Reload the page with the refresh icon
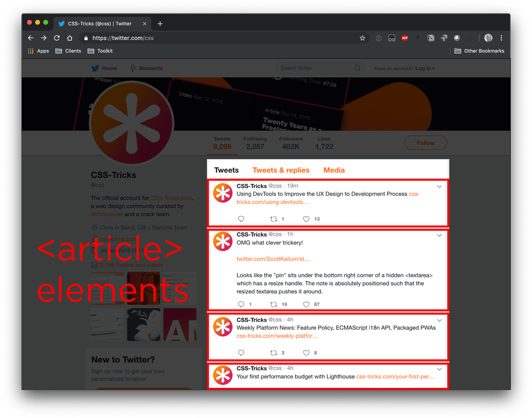This screenshot has width=532, height=418. click(57, 37)
